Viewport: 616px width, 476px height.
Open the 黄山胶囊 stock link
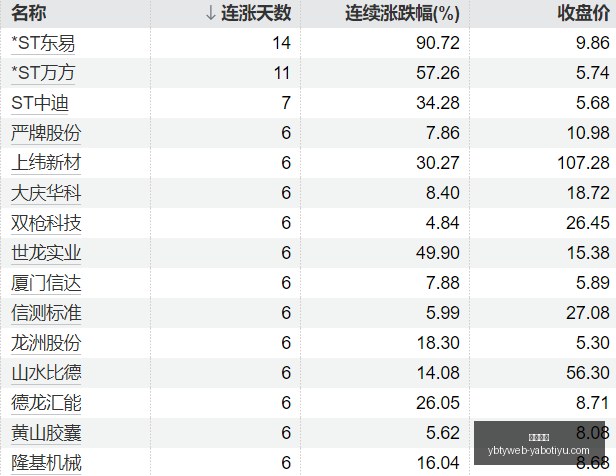[46, 433]
